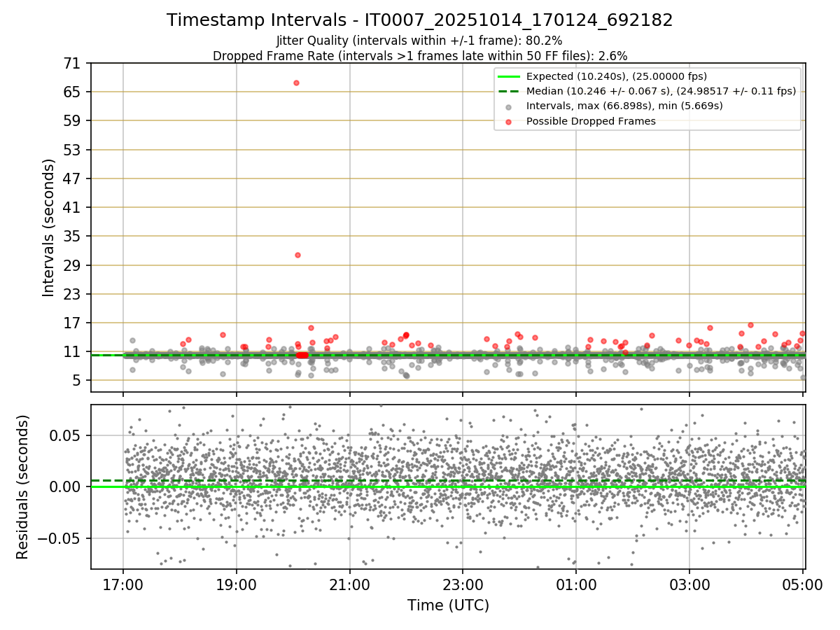
Task: Click the 'Dropped Frame Rate' subtitle reading 2.6%
Action: tap(420, 55)
